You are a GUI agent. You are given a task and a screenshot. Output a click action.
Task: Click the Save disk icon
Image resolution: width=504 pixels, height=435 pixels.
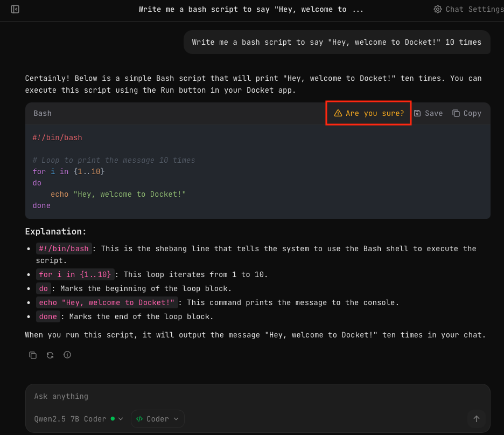417,113
